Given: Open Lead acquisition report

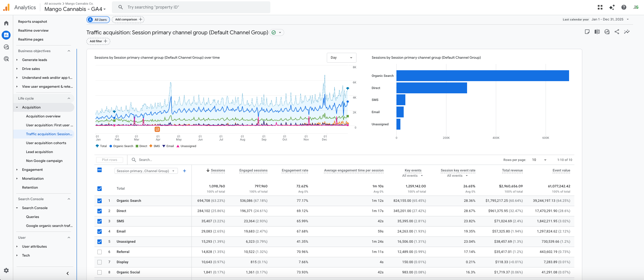Looking at the screenshot, I should click(40, 152).
